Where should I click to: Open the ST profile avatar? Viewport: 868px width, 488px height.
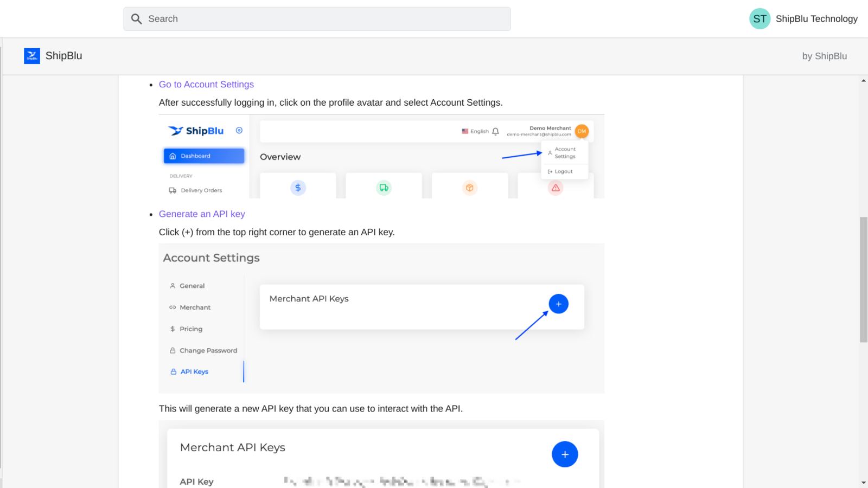point(759,19)
